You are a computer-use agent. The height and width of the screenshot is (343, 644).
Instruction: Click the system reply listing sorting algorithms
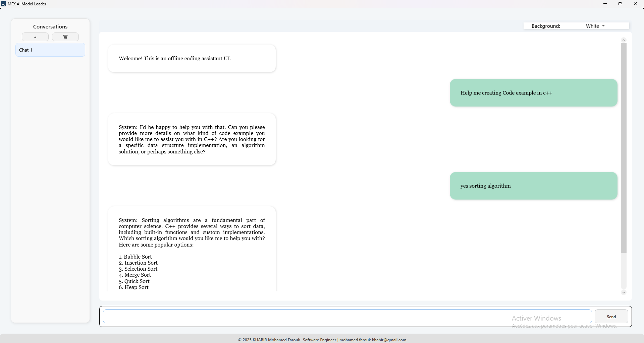[x=192, y=251]
